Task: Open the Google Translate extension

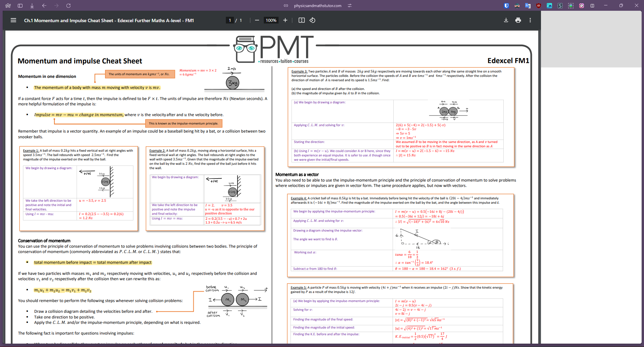Action: point(528,6)
